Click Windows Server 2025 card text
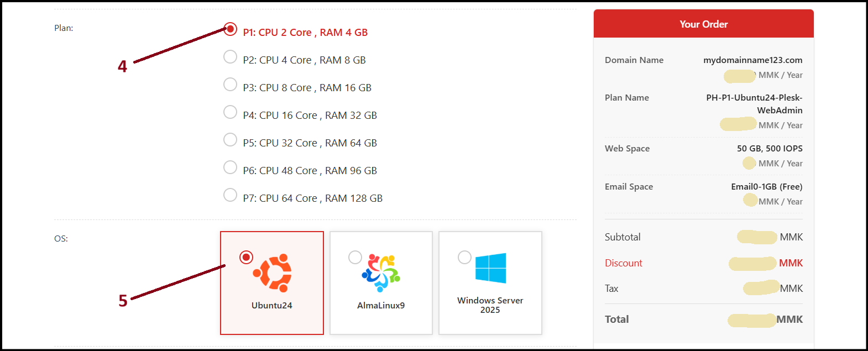Viewport: 868px width, 351px height. (490, 305)
